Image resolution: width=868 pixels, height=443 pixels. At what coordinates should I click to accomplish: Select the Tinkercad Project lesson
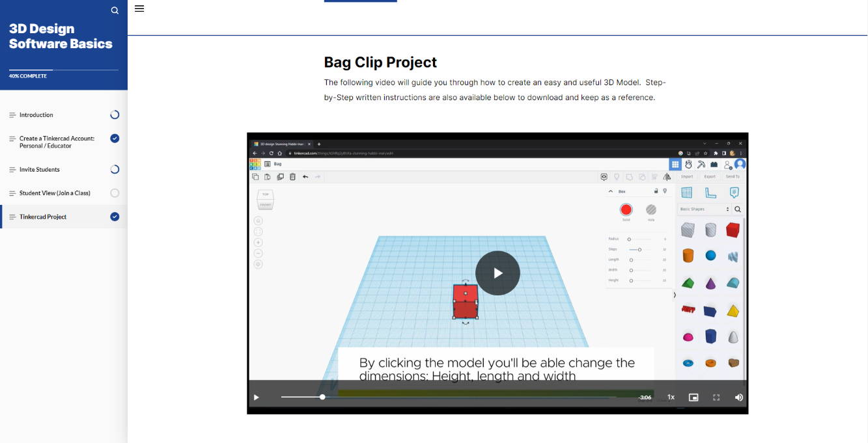coord(64,217)
